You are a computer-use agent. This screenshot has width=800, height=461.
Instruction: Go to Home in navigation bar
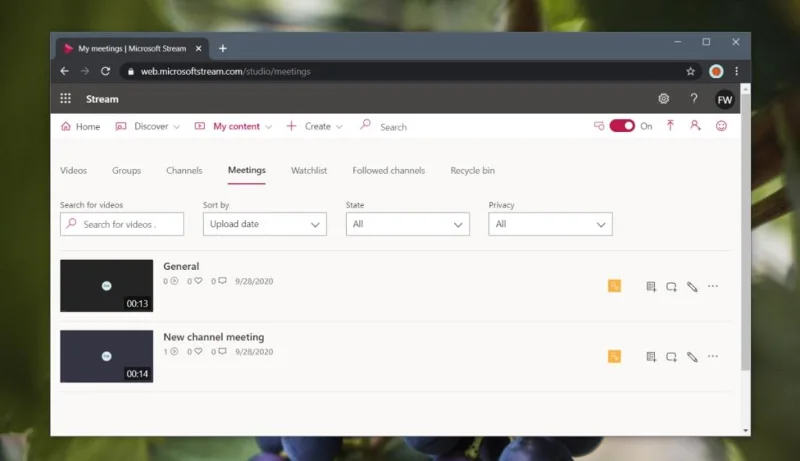80,126
